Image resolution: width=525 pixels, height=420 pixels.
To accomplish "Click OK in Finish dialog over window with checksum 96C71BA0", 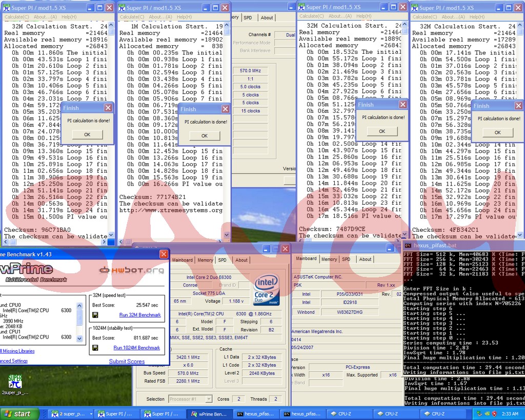I will pos(87,134).
